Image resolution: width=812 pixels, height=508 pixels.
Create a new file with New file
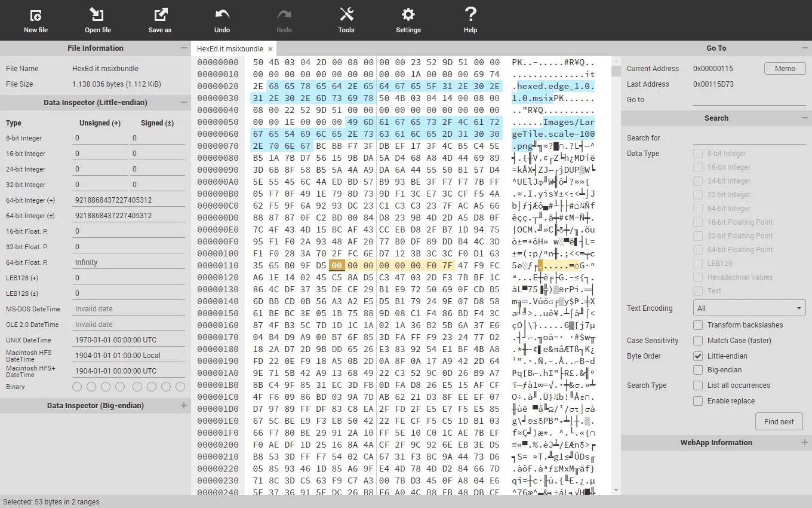tap(35, 20)
